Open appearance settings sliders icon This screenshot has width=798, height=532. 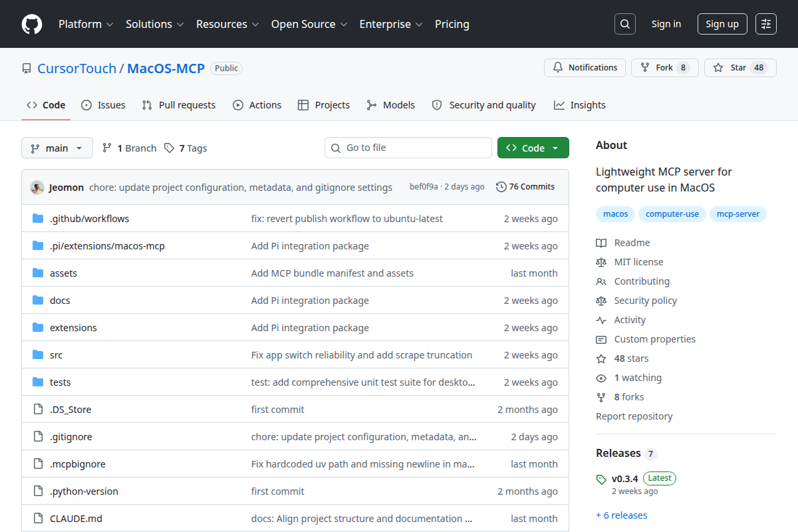tap(766, 24)
